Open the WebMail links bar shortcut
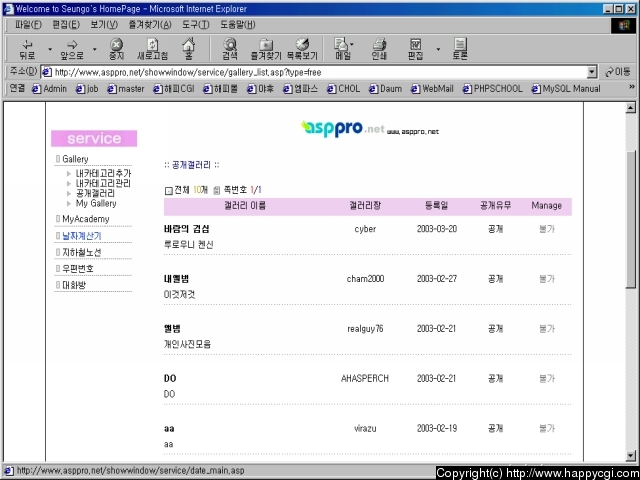The width and height of the screenshot is (640, 480). pos(432,89)
